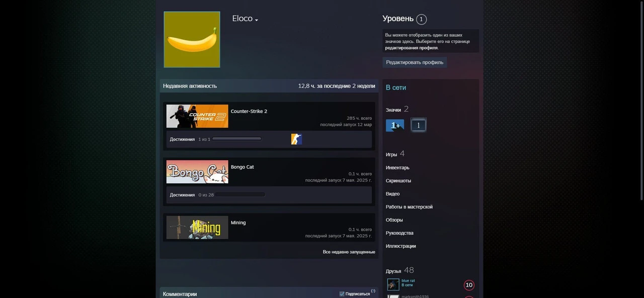This screenshot has height=298, width=644.
Task: Open the Инвентарь section
Action: [397, 167]
